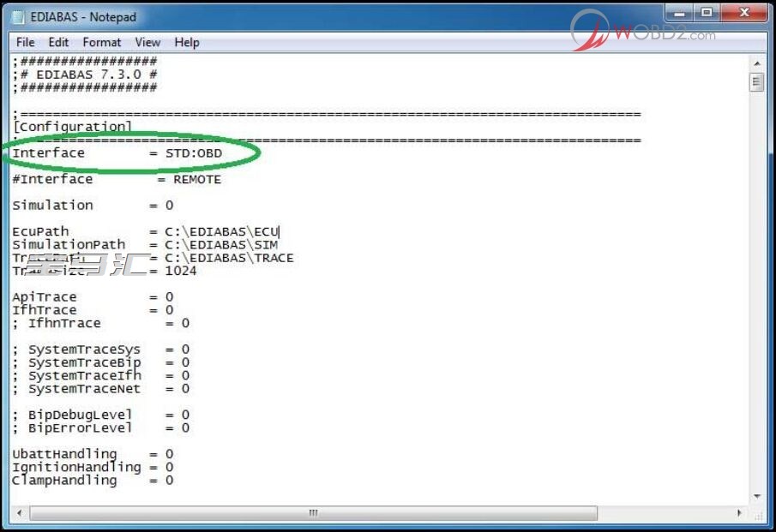Click the 'Simulation' setting name
This screenshot has height=532, width=776.
tap(52, 206)
